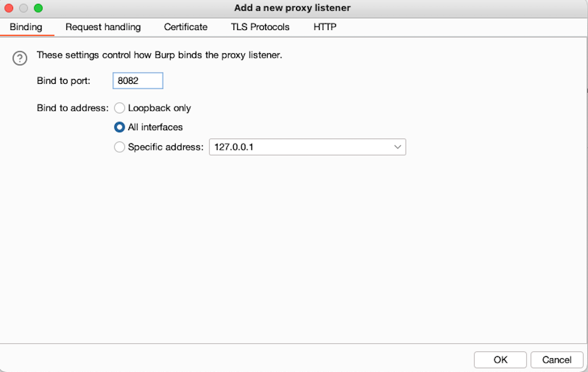This screenshot has height=372, width=588.
Task: Click inside the Bind to port field
Action: [x=138, y=80]
